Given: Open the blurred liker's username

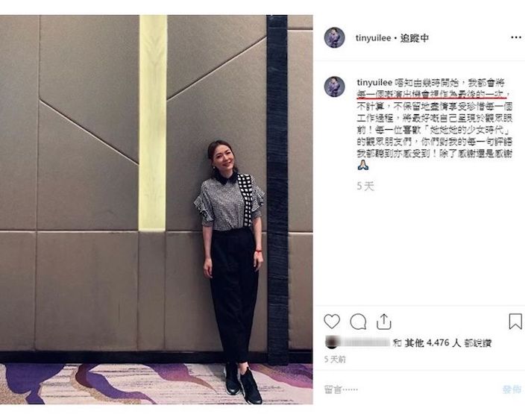Looking at the screenshot, I should [x=365, y=342].
